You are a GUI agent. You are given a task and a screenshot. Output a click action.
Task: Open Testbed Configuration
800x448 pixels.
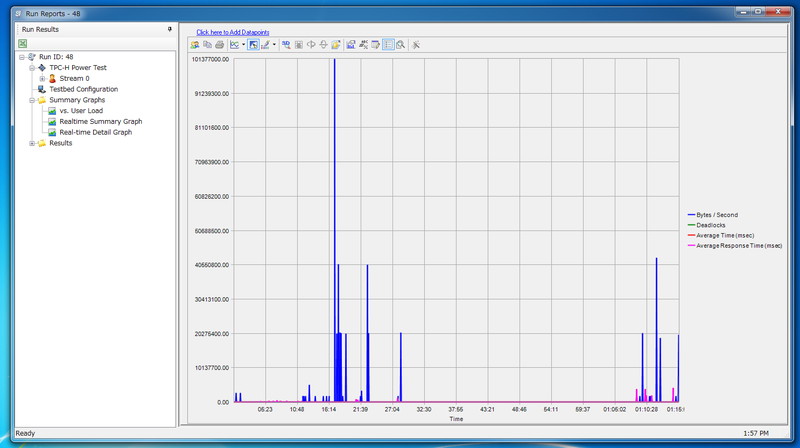coord(84,89)
